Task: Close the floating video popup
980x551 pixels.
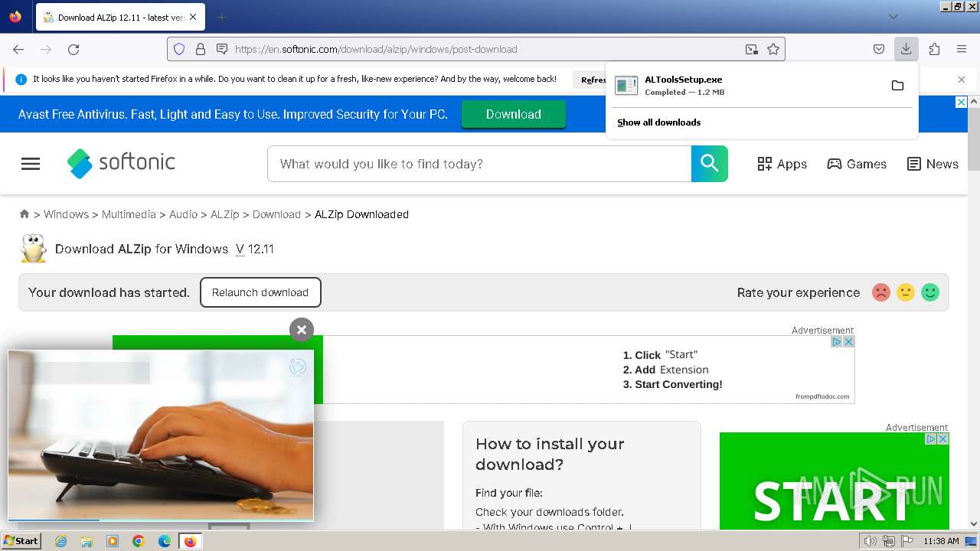Action: click(x=302, y=330)
